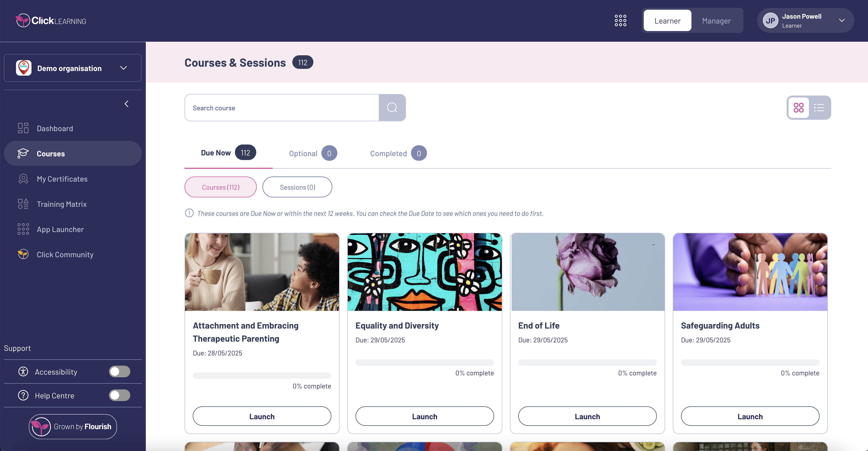Collapse the sidebar with left chevron
This screenshot has height=451, width=868.
[127, 104]
